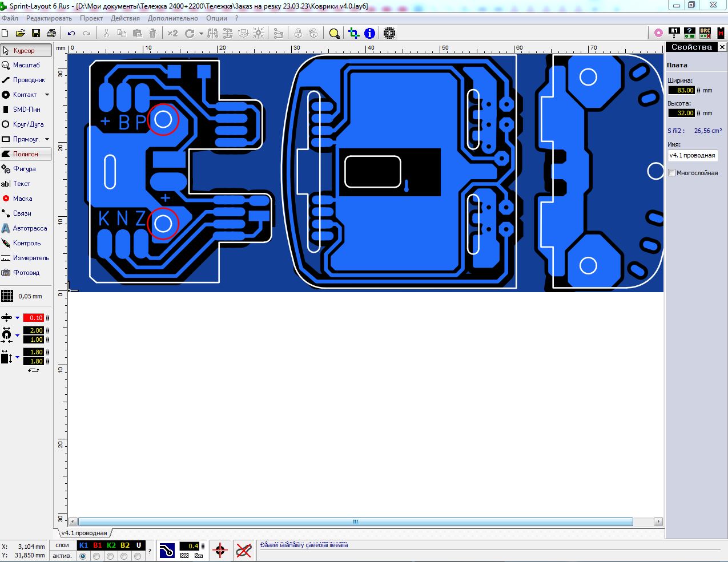The height and width of the screenshot is (562, 728).
Task: Select the Проводник track tool
Action: pyautogui.click(x=26, y=80)
